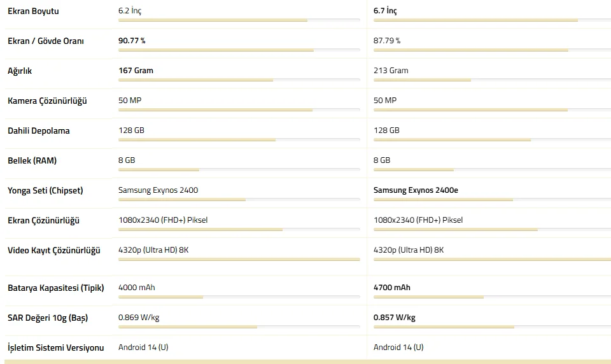Click the "İşletim Sistemi Versiyonu" label
The height and width of the screenshot is (364, 611).
(55, 348)
